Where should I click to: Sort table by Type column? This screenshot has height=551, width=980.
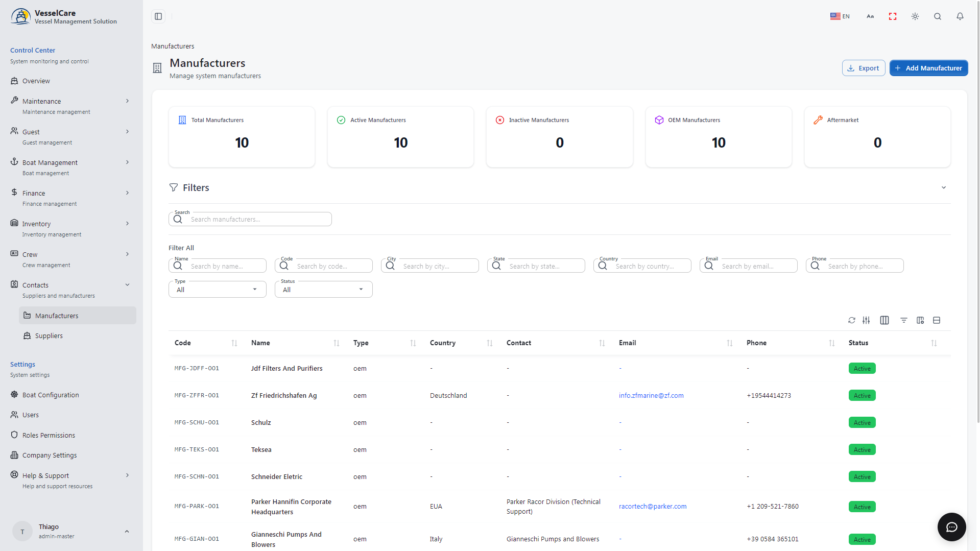click(x=413, y=343)
